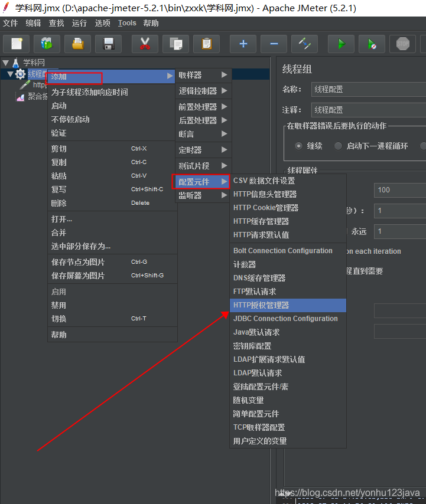The height and width of the screenshot is (504, 426).
Task: Open the Tools menu
Action: point(127,23)
